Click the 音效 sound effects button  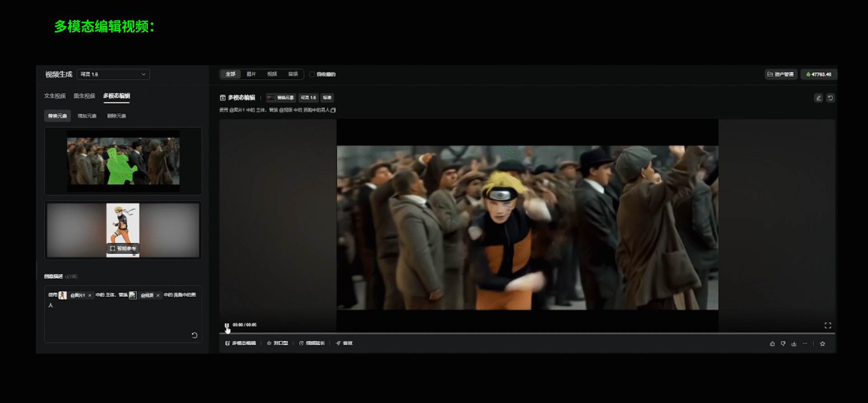pos(344,343)
